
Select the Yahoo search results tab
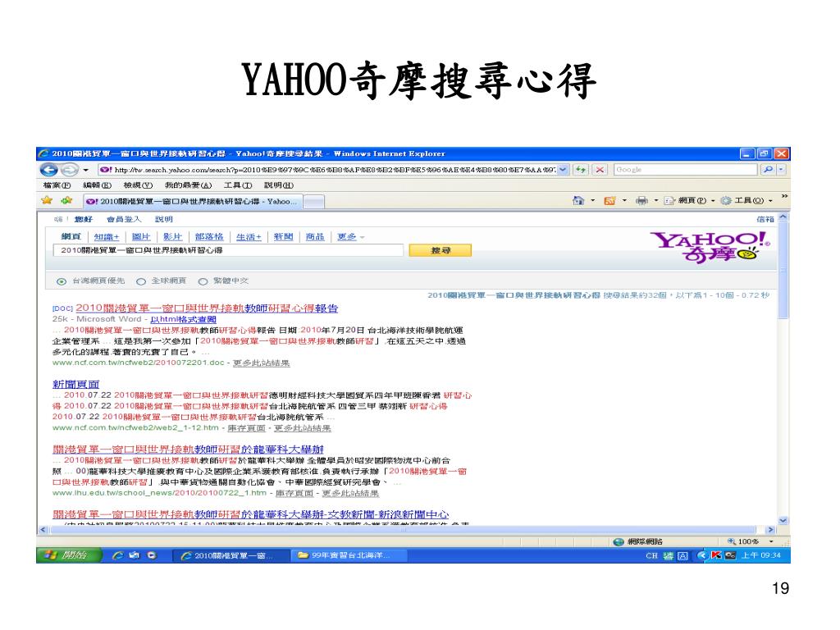pos(192,202)
